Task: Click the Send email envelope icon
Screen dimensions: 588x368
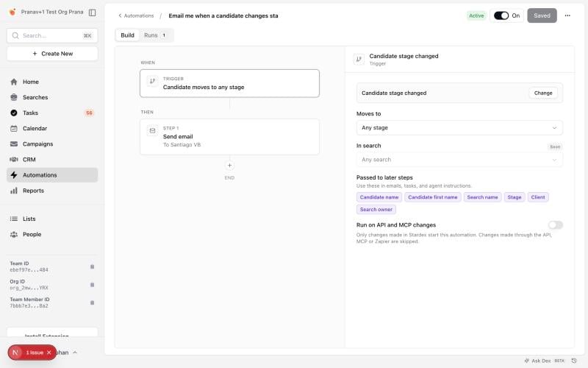Action: coord(152,131)
